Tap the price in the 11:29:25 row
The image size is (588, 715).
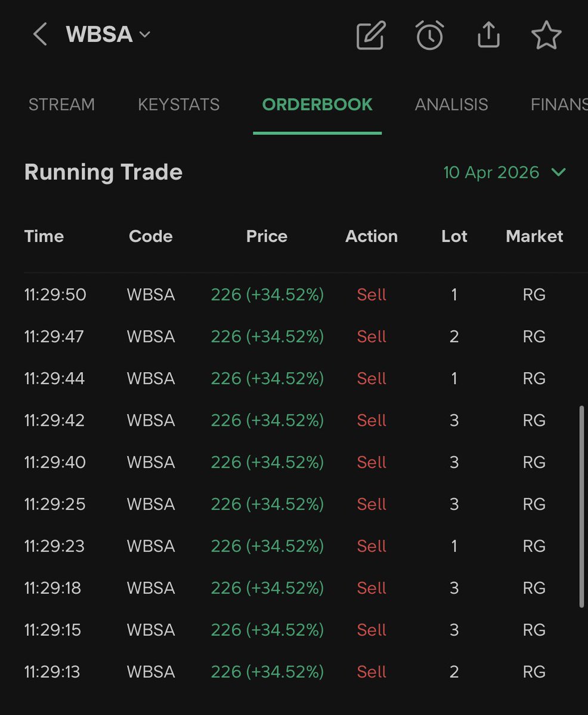(x=267, y=504)
